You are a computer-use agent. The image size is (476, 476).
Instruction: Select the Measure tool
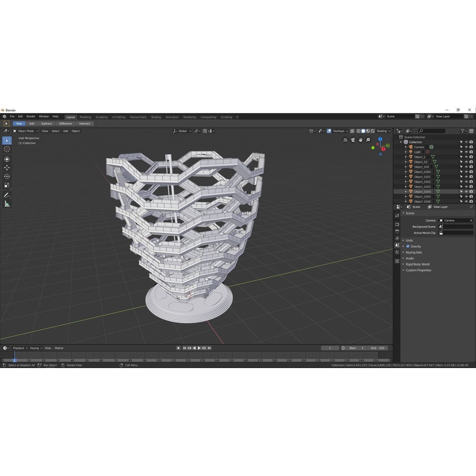[7, 204]
